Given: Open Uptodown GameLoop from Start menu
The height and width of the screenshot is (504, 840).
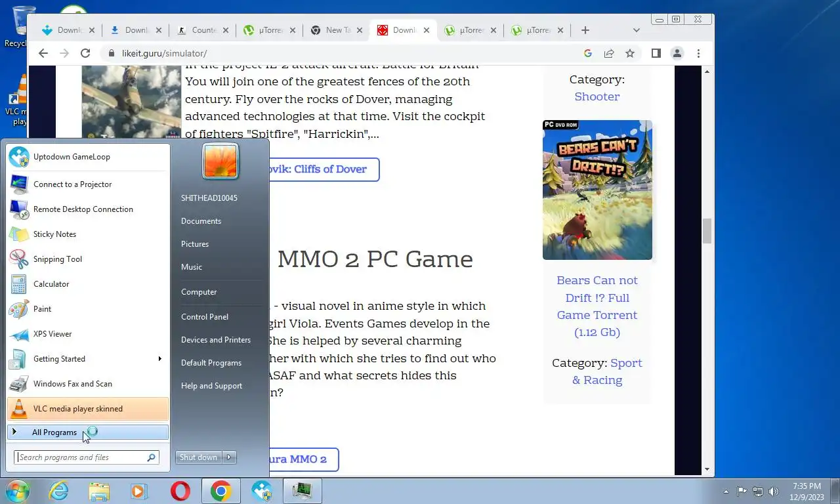Looking at the screenshot, I should [88, 157].
